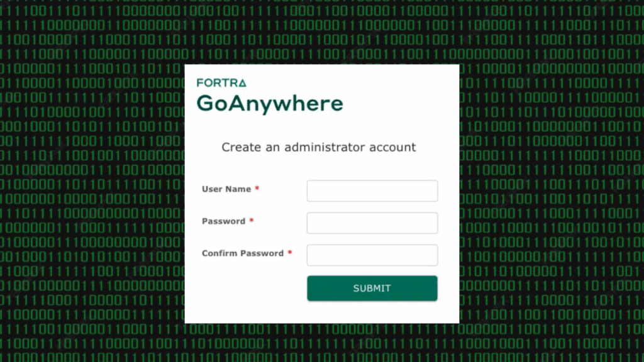Click the triangle glyph in Fortra logo
The height and width of the screenshot is (362, 644).
242,83
